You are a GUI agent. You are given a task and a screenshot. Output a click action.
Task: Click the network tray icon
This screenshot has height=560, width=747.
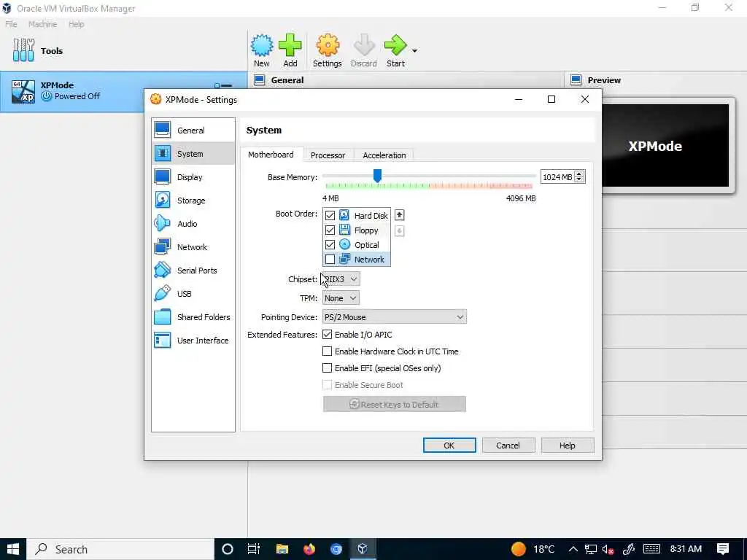tap(590, 550)
